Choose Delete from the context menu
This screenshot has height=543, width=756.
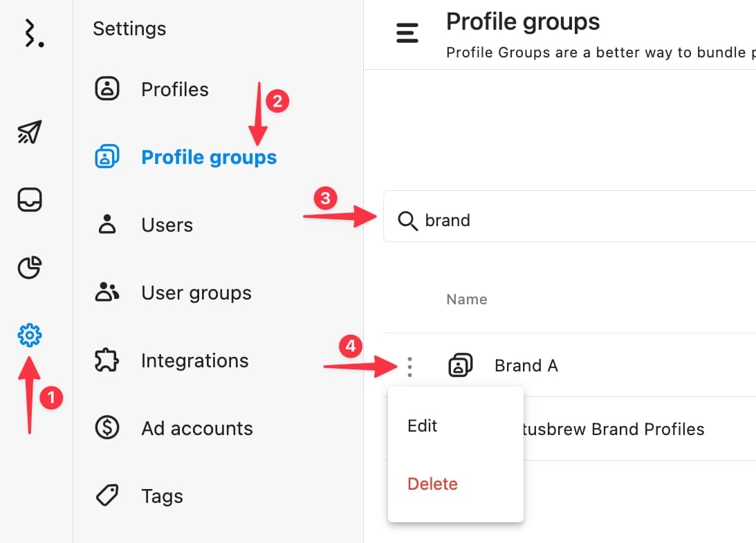tap(432, 484)
